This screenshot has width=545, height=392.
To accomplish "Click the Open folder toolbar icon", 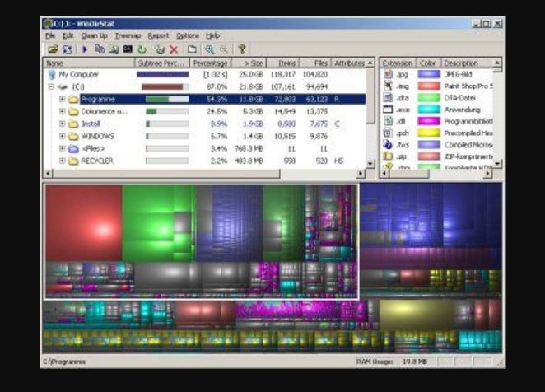I will pos(53,49).
